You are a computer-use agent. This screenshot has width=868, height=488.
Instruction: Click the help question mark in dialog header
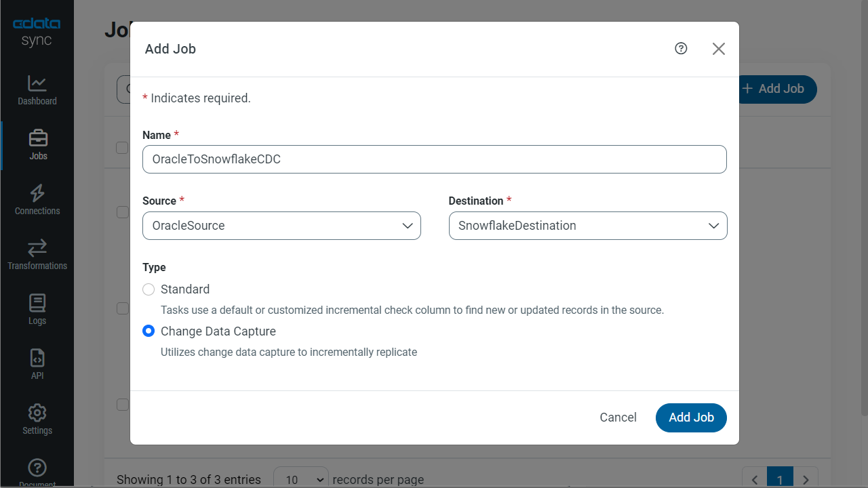[681, 48]
